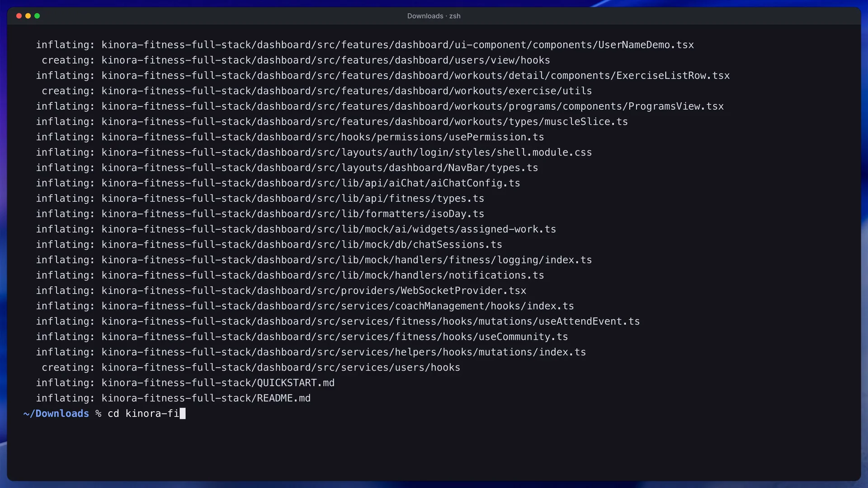The height and width of the screenshot is (488, 868).
Task: Click the workouts/exercise/utils creating line
Action: pos(316,91)
